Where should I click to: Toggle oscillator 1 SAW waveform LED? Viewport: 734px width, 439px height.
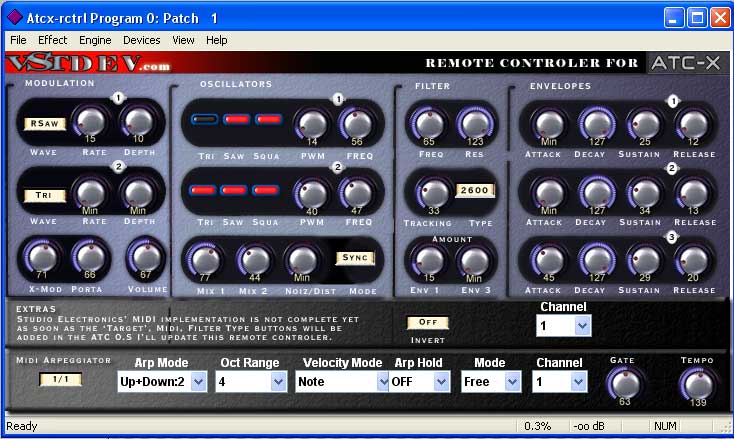[236, 119]
